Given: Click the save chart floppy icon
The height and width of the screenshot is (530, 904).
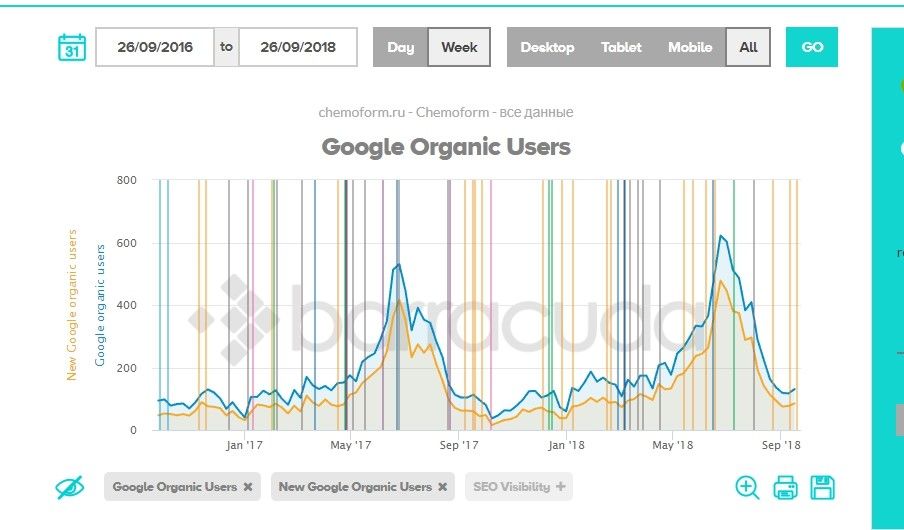Looking at the screenshot, I should point(823,487).
